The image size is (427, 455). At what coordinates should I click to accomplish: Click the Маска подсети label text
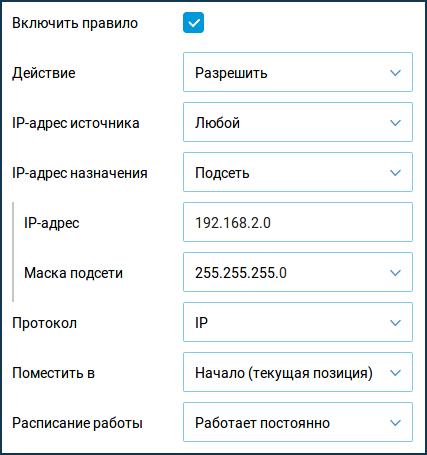[x=74, y=273]
